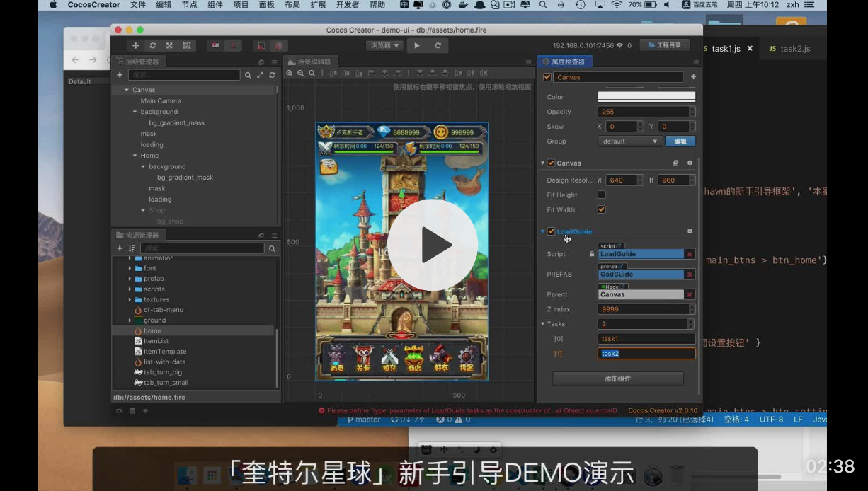Click the hierarchy search field

tap(184, 75)
